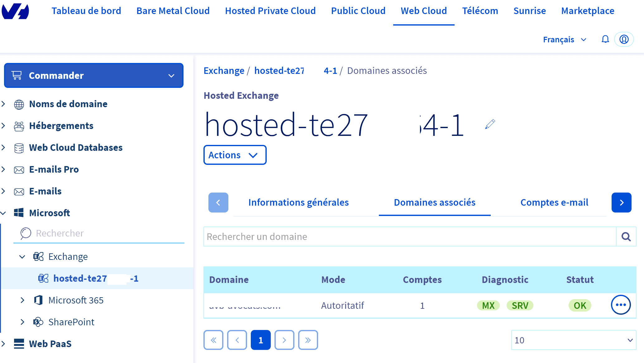
Task: Click the Exchange breadcrumb link
Action: coord(224,71)
